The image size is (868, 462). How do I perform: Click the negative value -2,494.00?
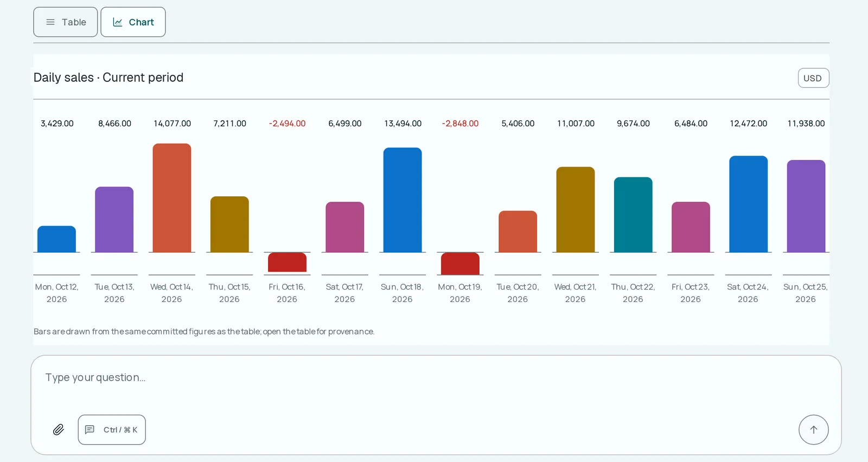(287, 124)
